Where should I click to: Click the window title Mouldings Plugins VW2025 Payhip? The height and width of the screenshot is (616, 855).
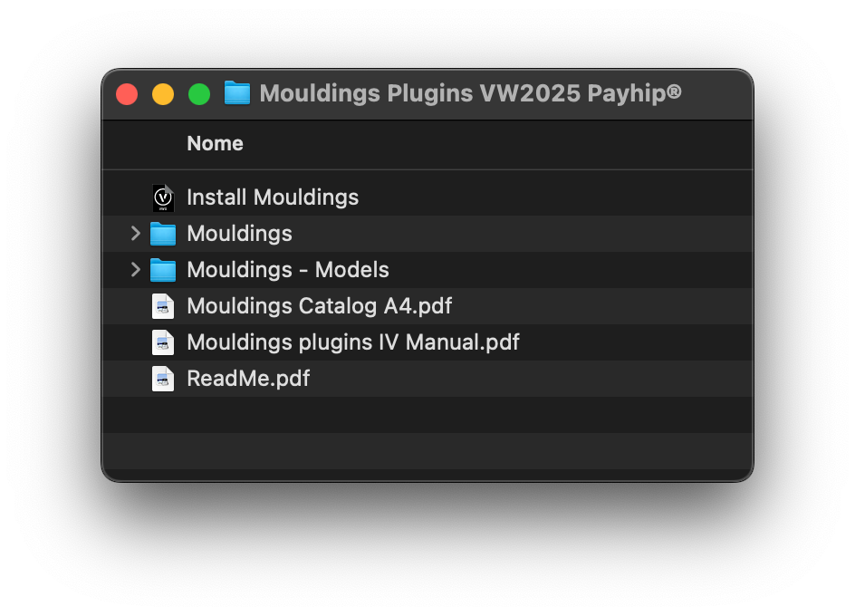[x=470, y=93]
